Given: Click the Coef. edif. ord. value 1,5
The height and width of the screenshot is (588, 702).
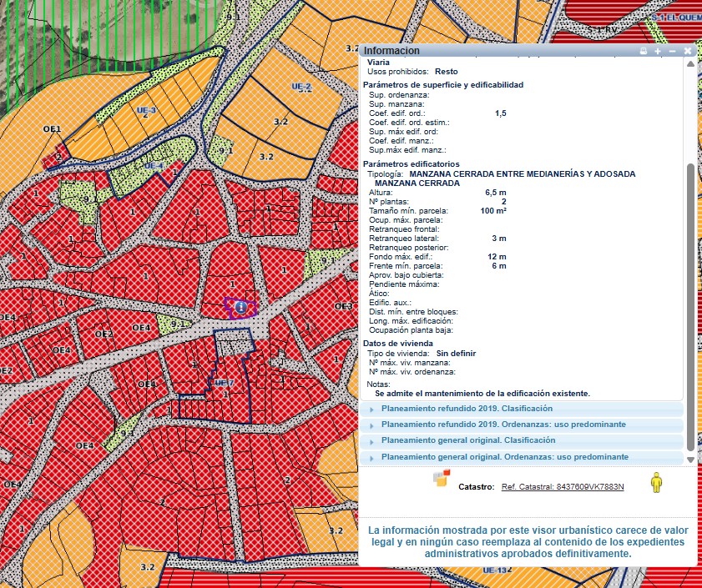Looking at the screenshot, I should (501, 113).
